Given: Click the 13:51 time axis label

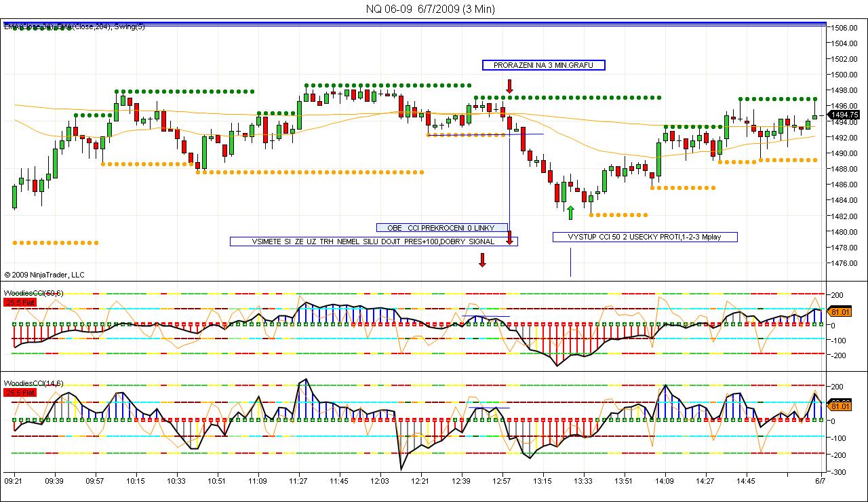Looking at the screenshot, I should [x=624, y=481].
